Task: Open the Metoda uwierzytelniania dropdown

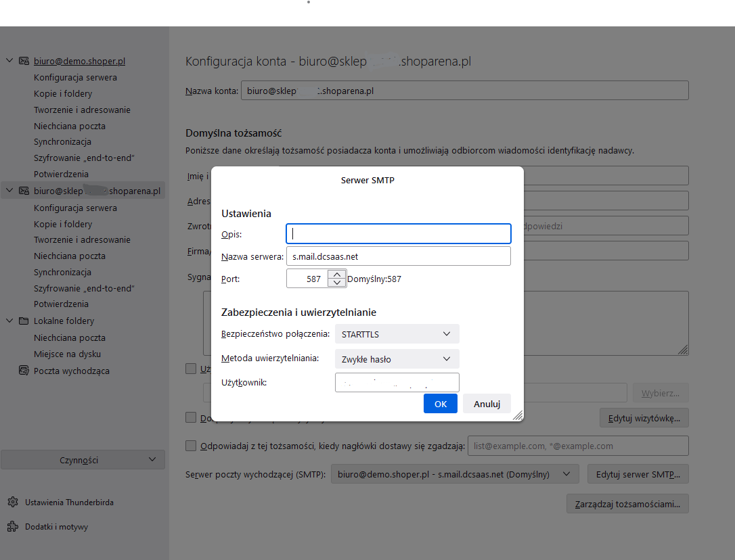Action: pos(397,359)
